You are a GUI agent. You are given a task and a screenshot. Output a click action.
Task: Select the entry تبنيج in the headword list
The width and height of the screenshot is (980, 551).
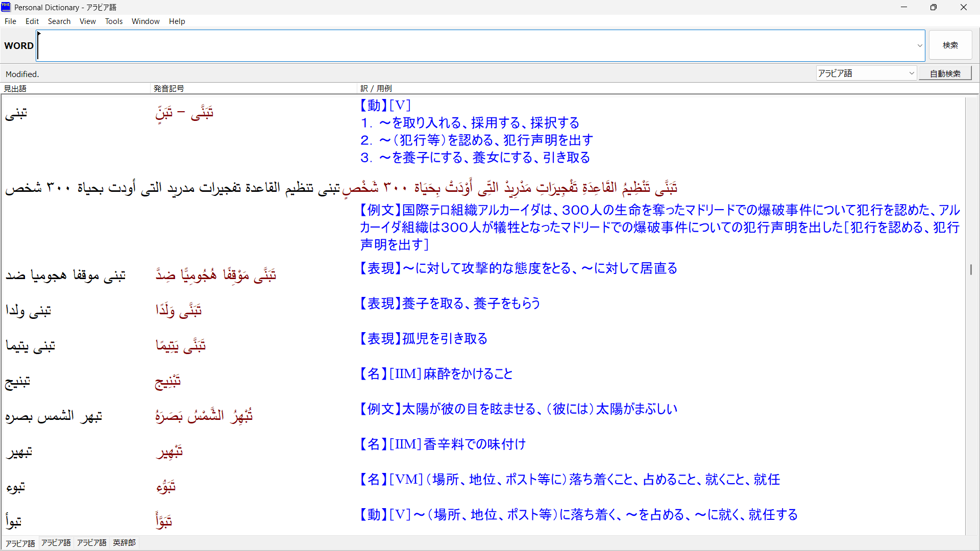(18, 381)
